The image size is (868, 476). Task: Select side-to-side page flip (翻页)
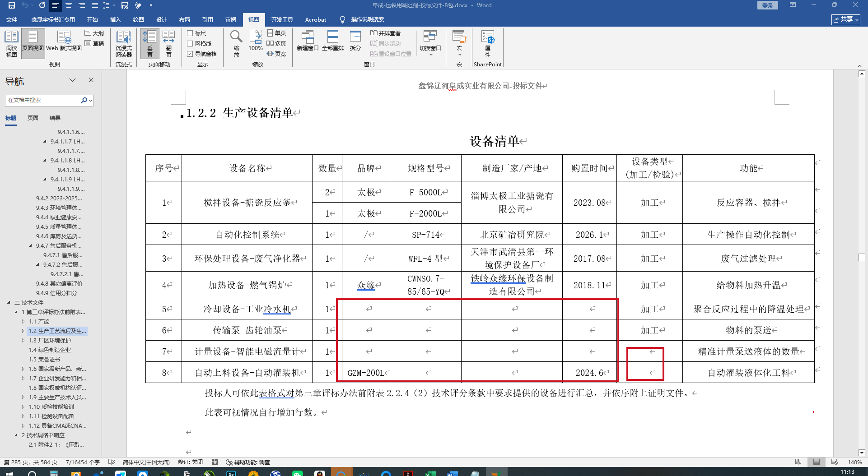pyautogui.click(x=169, y=44)
